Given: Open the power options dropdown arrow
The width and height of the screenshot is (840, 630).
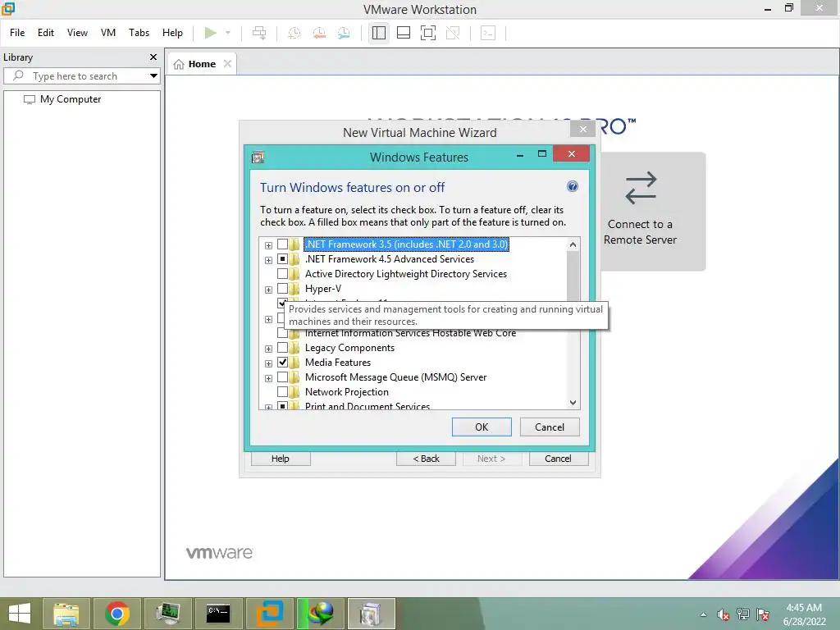Looking at the screenshot, I should click(x=228, y=33).
